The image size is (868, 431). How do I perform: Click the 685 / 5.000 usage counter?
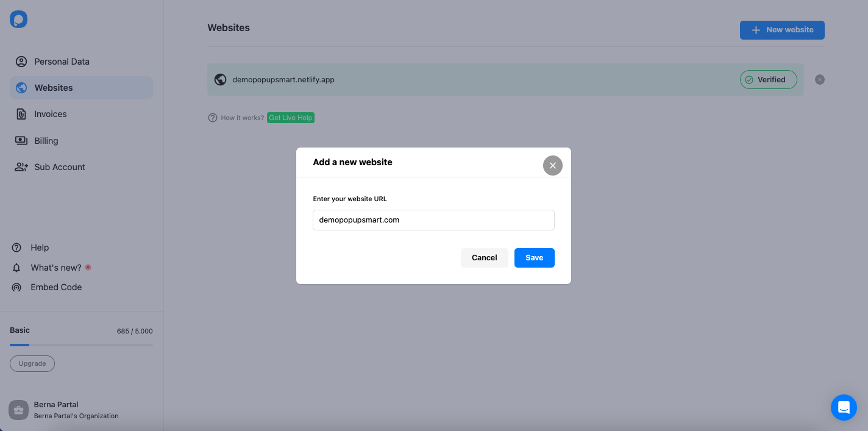click(135, 331)
